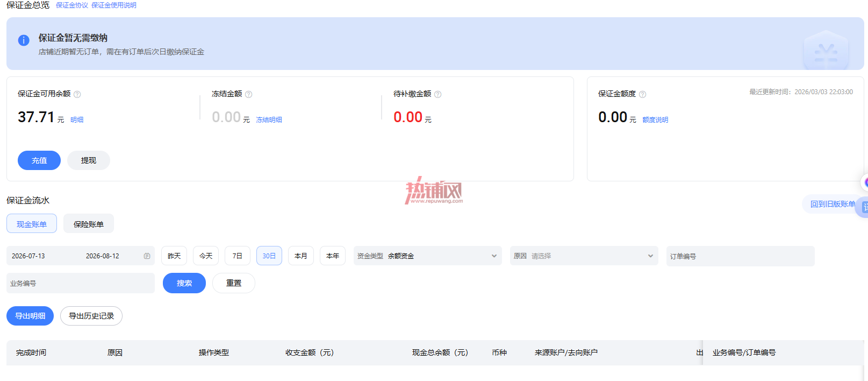Click the 订单编号 input field
The image size is (868, 381).
(741, 256)
